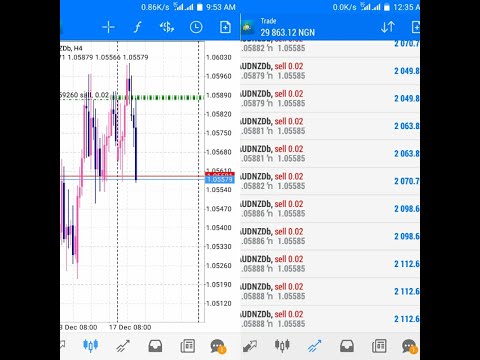Select the trade tab in right bottom bar
The width and height of the screenshot is (480, 360).
[x=314, y=346]
